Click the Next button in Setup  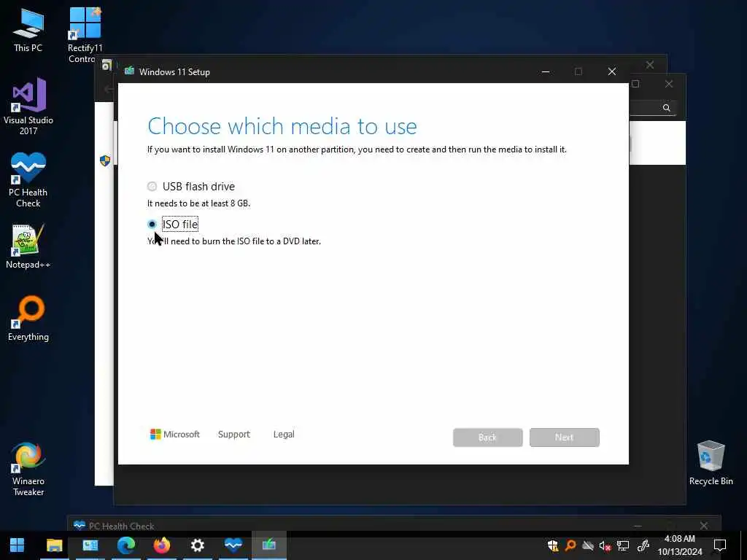[x=564, y=437]
